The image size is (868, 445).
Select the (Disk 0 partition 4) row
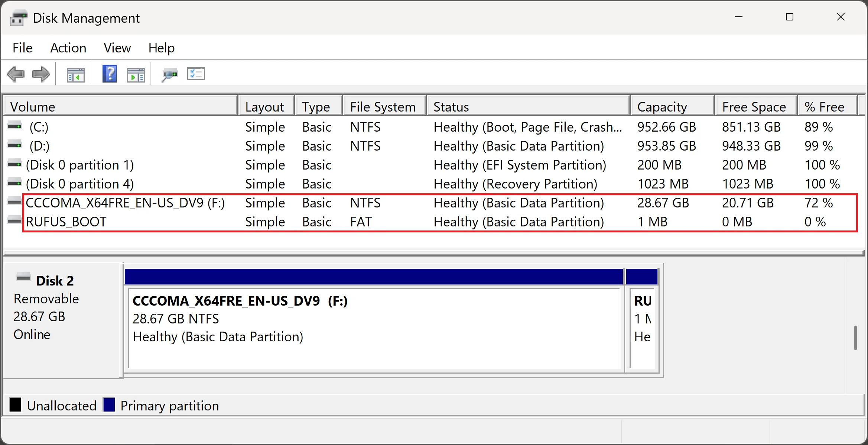(x=432, y=184)
